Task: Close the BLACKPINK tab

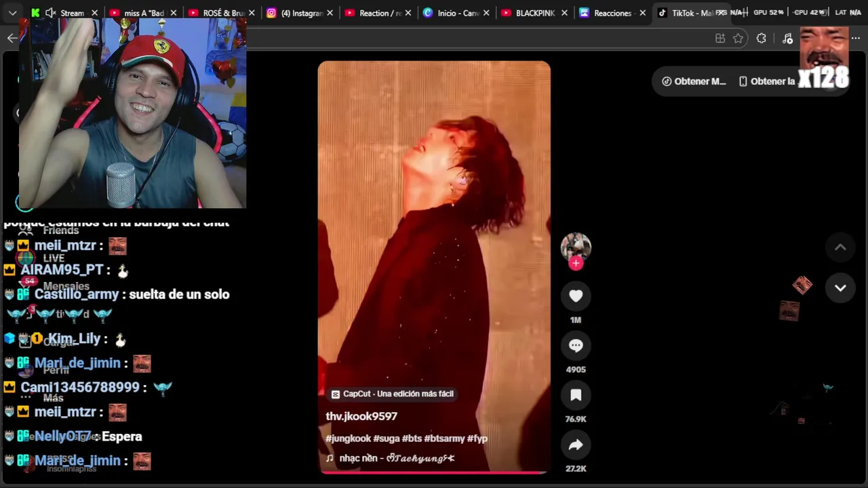Action: tap(565, 13)
